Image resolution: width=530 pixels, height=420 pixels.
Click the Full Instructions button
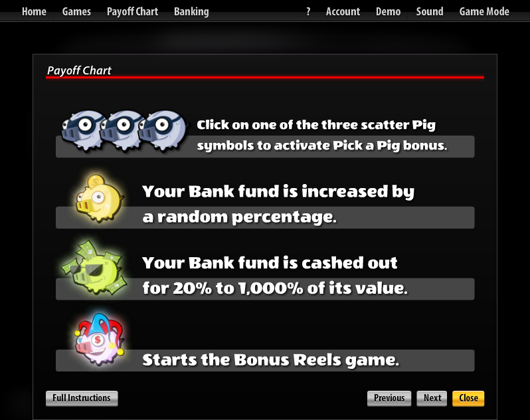point(82,398)
